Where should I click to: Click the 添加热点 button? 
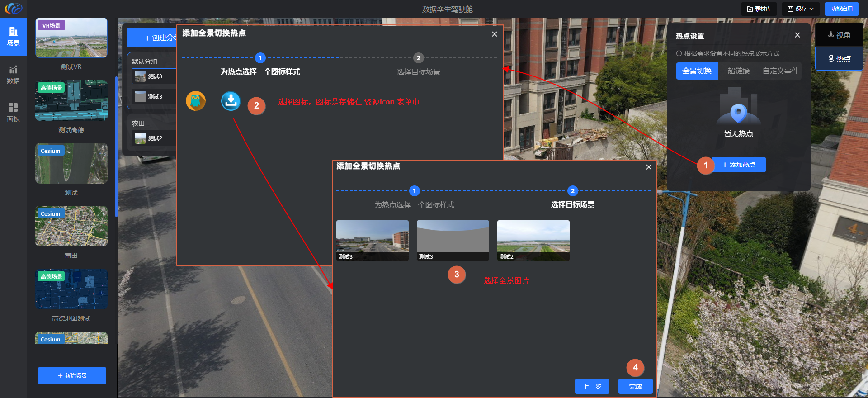pos(739,165)
